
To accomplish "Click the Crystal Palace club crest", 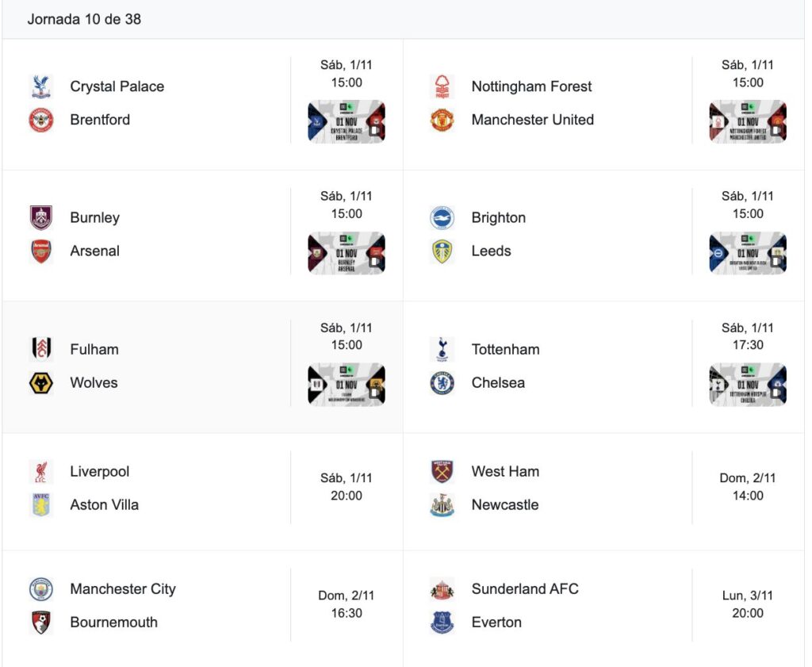I will 41,86.
